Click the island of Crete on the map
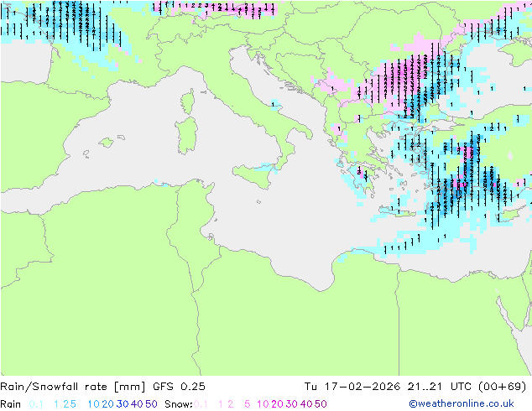Viewport: 532px width, 411px height. (x=397, y=211)
